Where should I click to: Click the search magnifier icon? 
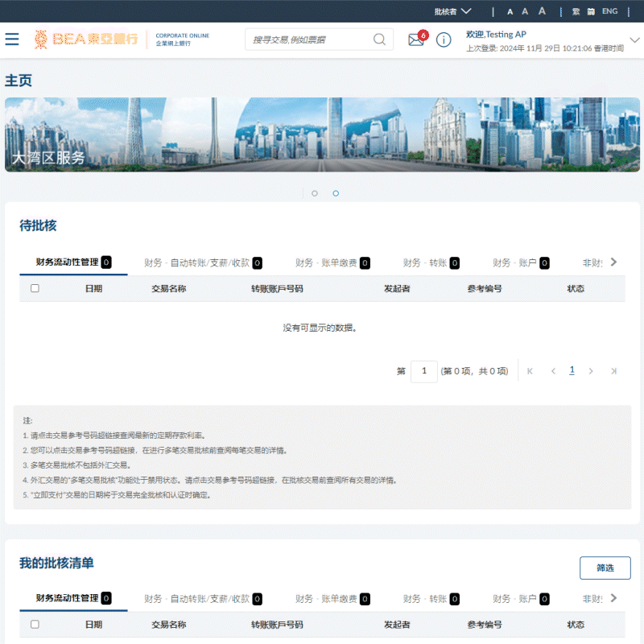(379, 39)
